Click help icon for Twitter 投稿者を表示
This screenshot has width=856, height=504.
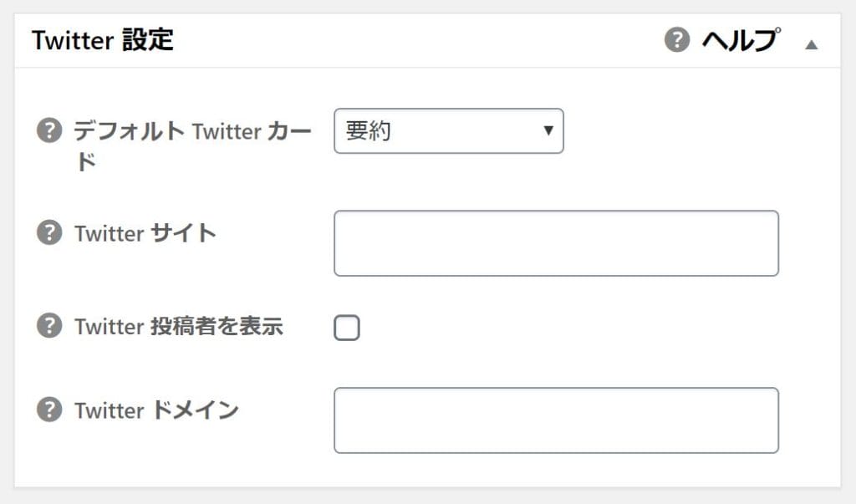[50, 327]
